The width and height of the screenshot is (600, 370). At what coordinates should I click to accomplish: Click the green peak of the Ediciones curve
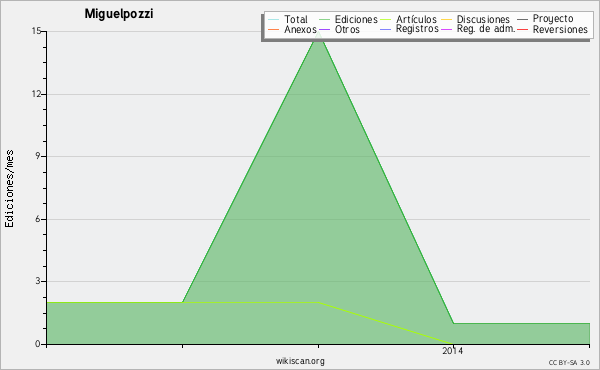[x=318, y=34]
